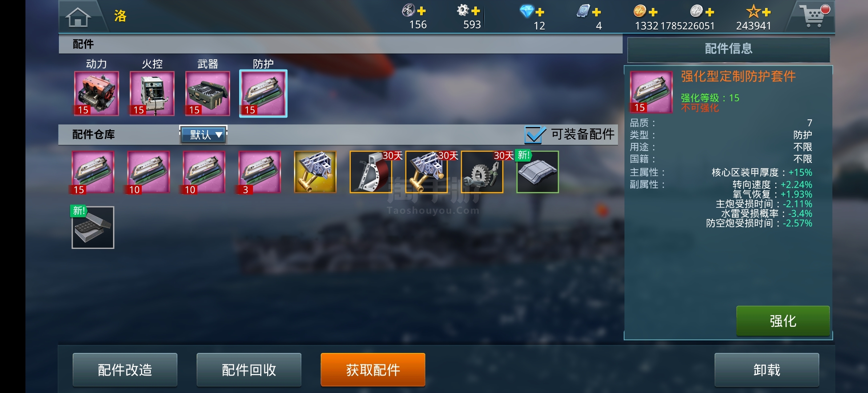Choose golden bracket part in warehouse
The height and width of the screenshot is (393, 868).
[315, 172]
